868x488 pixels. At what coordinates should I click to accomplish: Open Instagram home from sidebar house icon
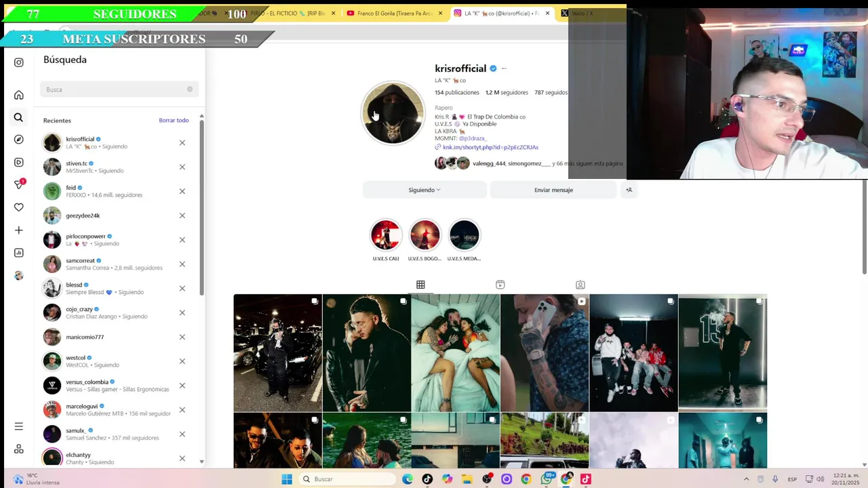click(18, 95)
